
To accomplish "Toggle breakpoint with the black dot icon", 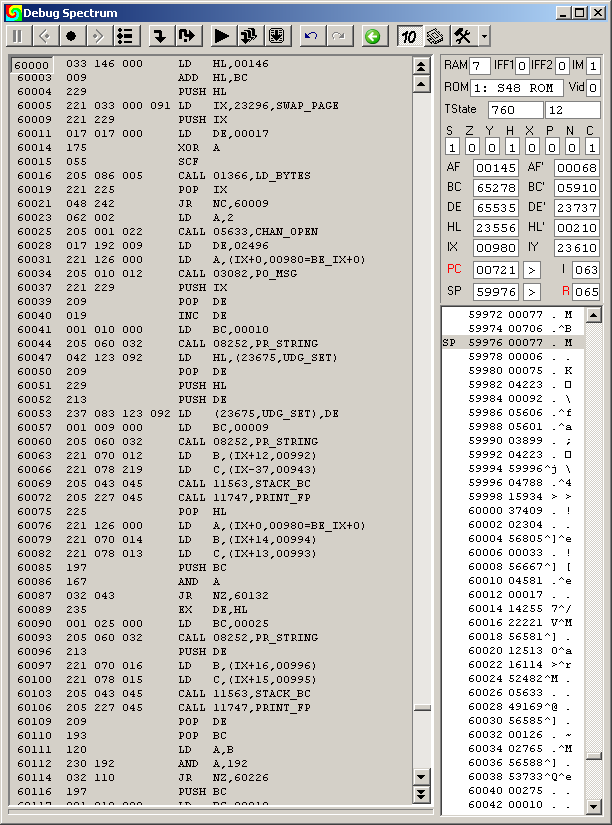I will point(72,36).
